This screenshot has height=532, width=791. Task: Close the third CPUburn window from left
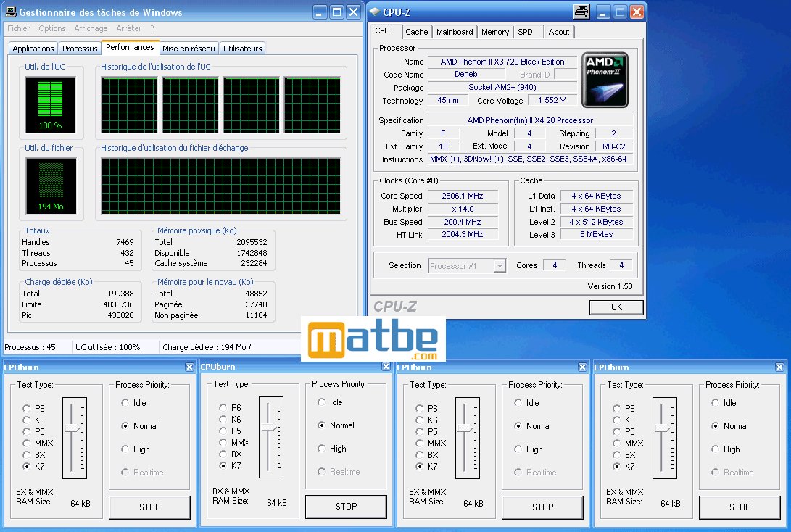click(582, 367)
